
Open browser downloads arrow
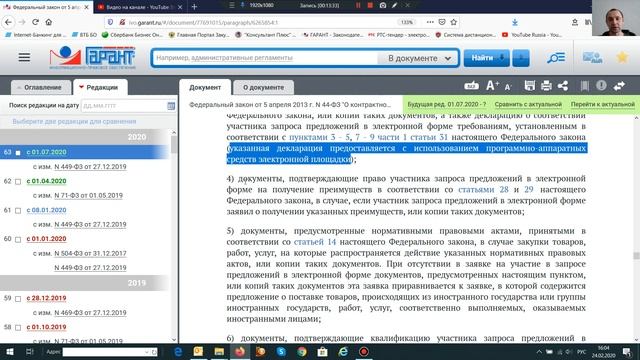(515, 22)
